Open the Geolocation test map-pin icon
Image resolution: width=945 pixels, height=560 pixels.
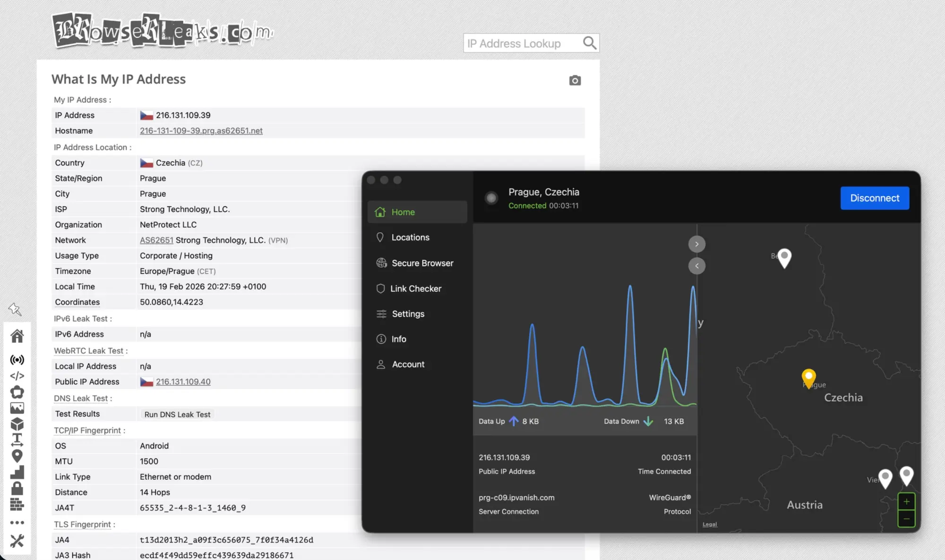tap(17, 455)
